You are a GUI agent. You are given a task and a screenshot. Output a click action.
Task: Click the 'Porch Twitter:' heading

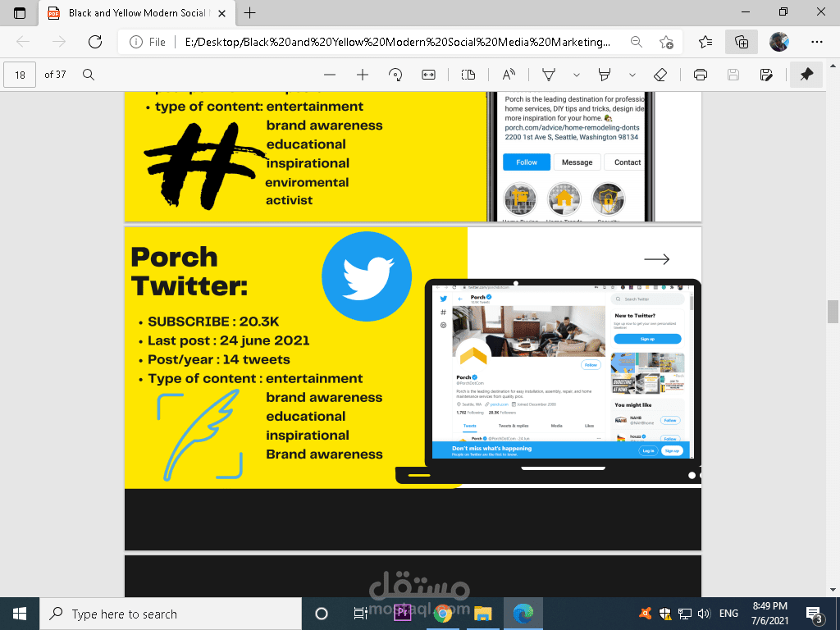(x=189, y=272)
